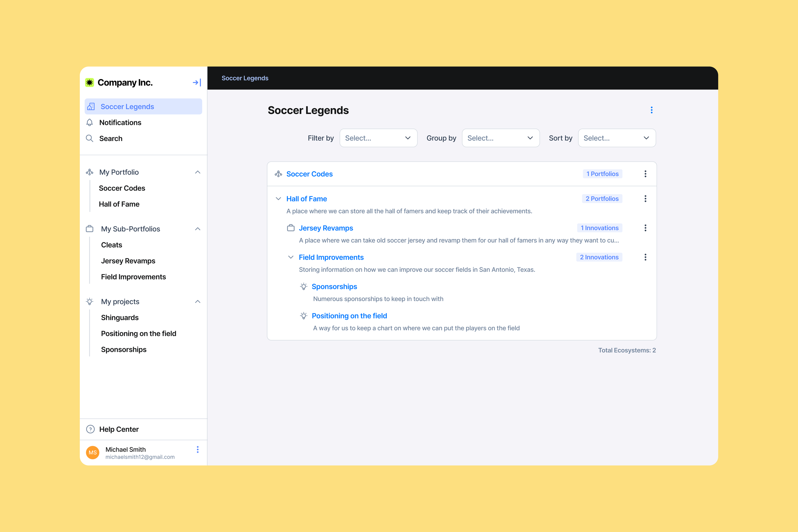Image resolution: width=798 pixels, height=532 pixels.
Task: Open the Group by dropdown
Action: [501, 138]
